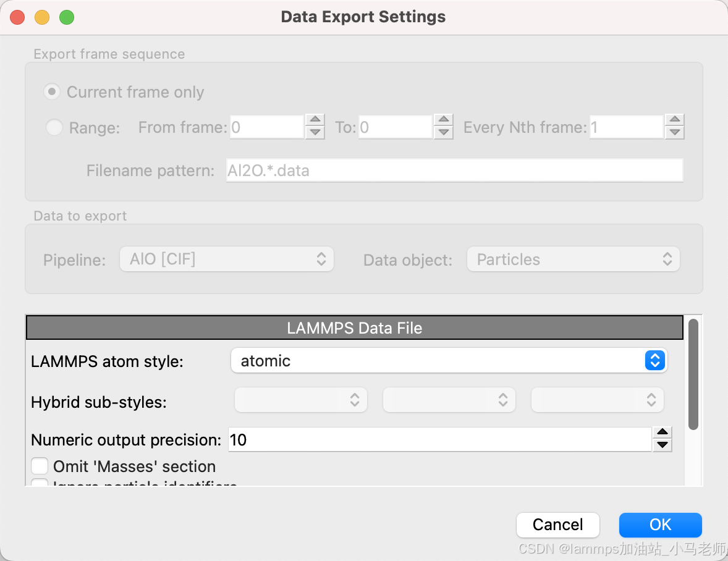The image size is (728, 561).
Task: Click the numeric output precision increment arrow
Action: pyautogui.click(x=662, y=433)
